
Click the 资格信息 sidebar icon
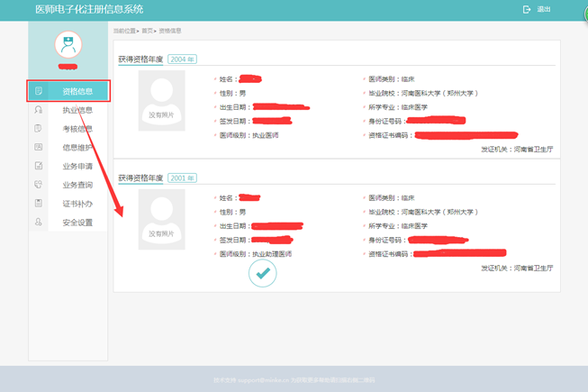click(x=39, y=91)
